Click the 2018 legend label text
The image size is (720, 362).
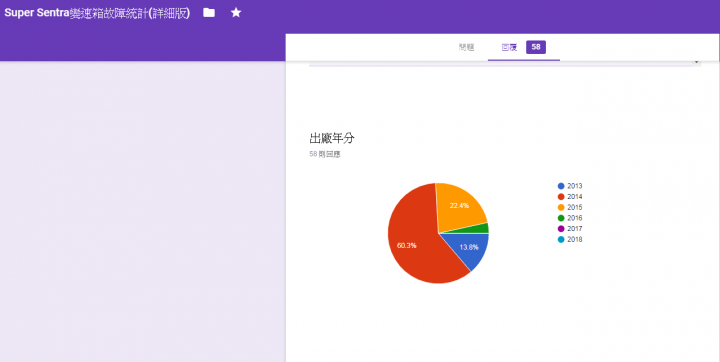[x=575, y=239]
